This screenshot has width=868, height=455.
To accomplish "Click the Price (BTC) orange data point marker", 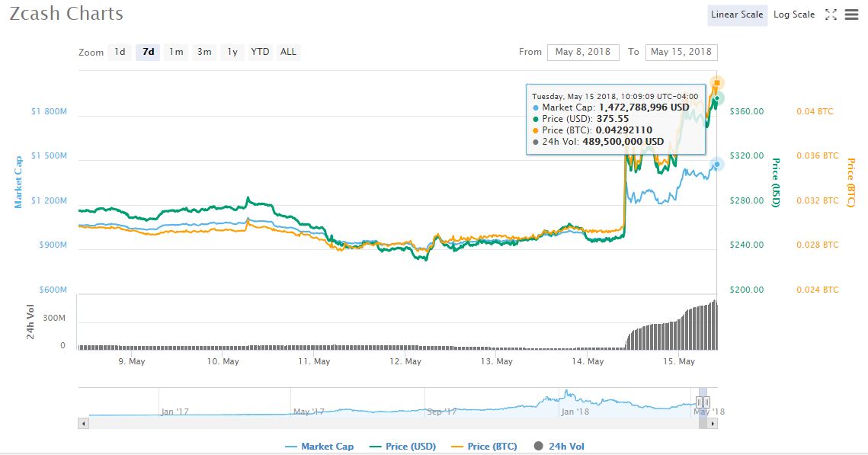I will click(717, 84).
